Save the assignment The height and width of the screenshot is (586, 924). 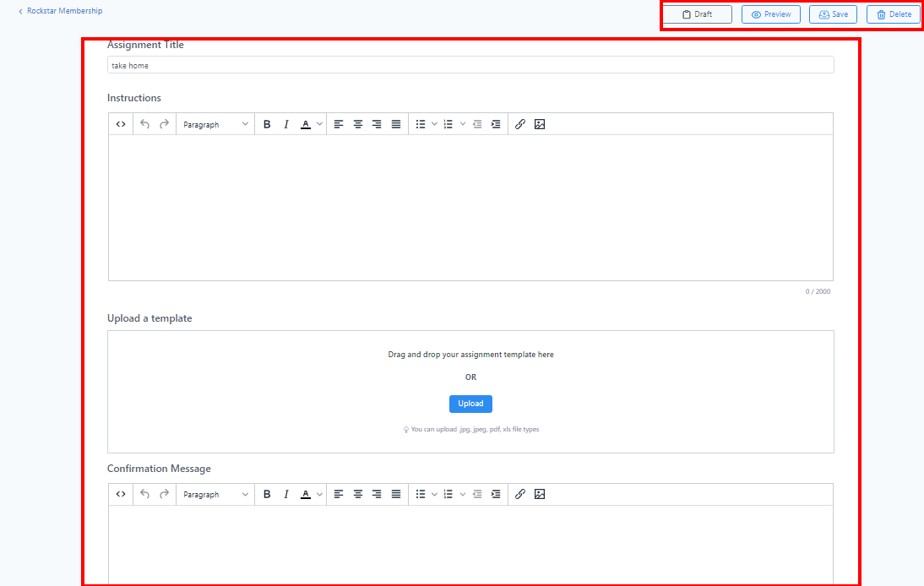pyautogui.click(x=833, y=14)
